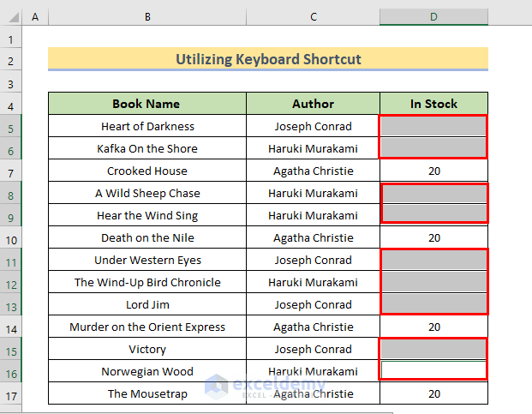Image resolution: width=532 pixels, height=414 pixels.
Task: Select the gray stock cell for Heart of Darkness
Action: click(x=433, y=126)
